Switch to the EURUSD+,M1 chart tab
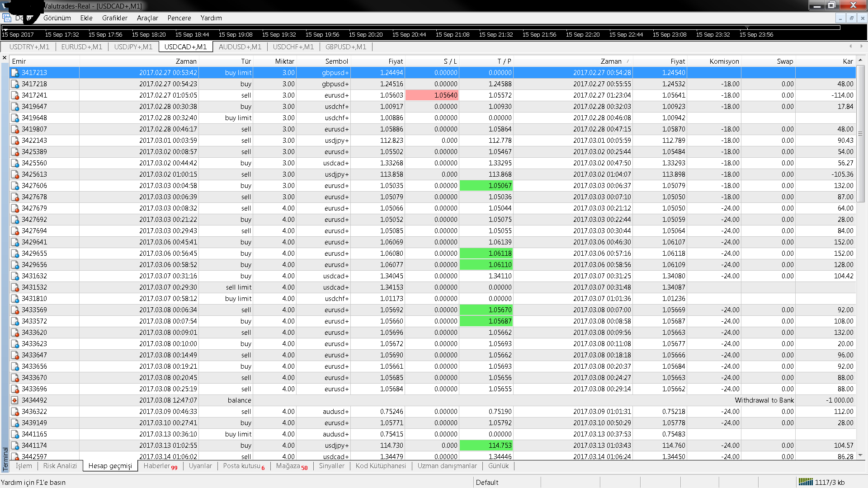The height and width of the screenshot is (488, 868). [82, 47]
